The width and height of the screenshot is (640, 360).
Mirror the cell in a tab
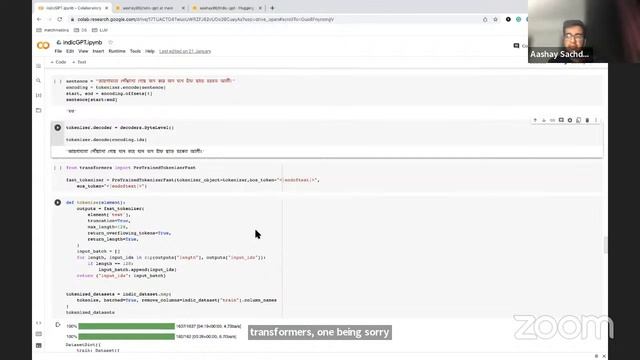click(578, 120)
